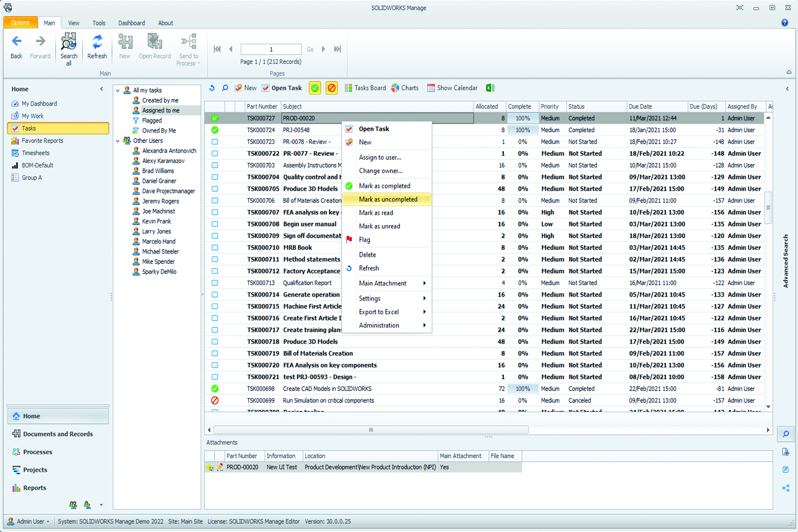Toggle checkbox for task TSK000719
The image size is (798, 532).
[215, 353]
